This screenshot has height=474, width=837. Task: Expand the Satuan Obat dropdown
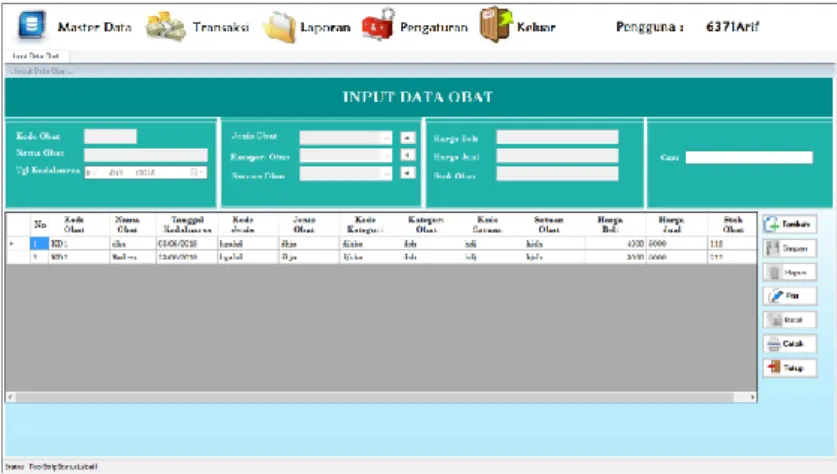(386, 174)
